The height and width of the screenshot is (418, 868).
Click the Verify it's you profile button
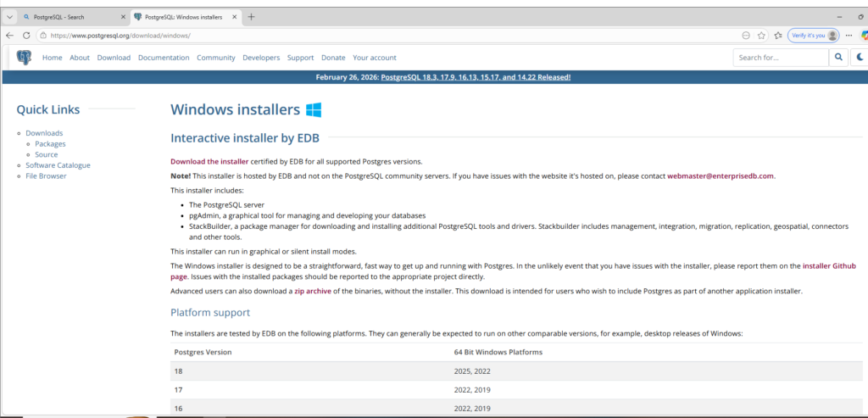tap(813, 36)
